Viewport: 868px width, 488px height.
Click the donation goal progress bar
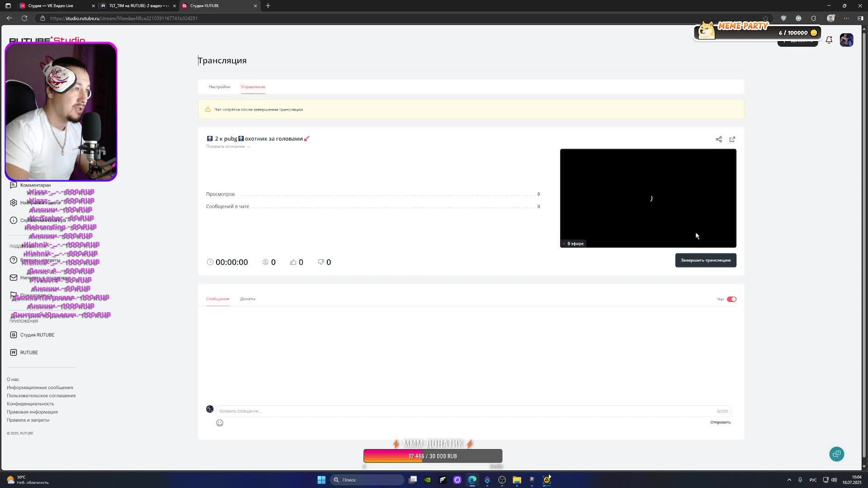433,456
